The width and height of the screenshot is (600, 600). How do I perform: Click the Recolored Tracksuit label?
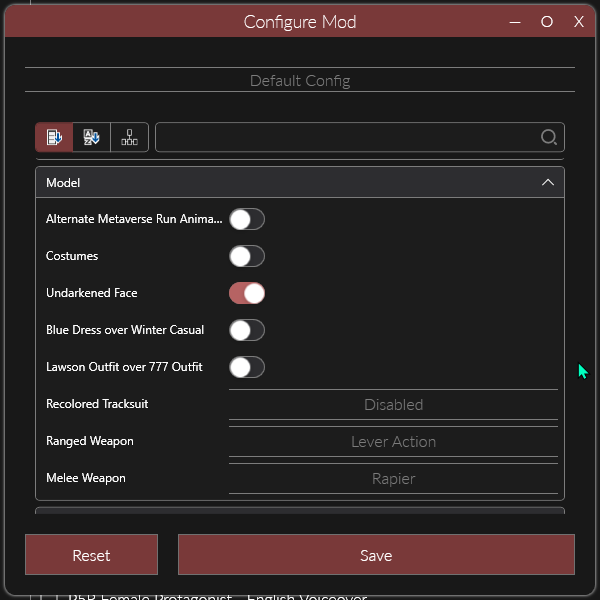tap(97, 404)
